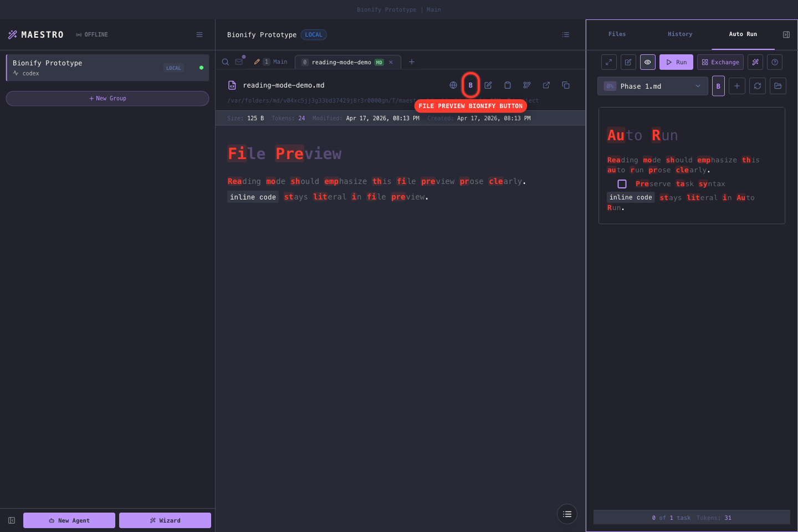Collapse the left sidebar panel icon
This screenshot has width=798, height=532.
[x=12, y=520]
